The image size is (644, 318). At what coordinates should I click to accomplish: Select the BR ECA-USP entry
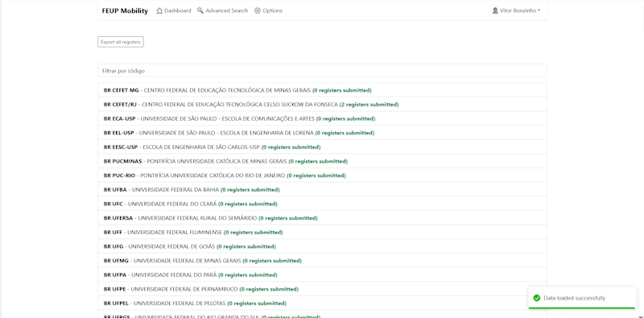click(323, 118)
